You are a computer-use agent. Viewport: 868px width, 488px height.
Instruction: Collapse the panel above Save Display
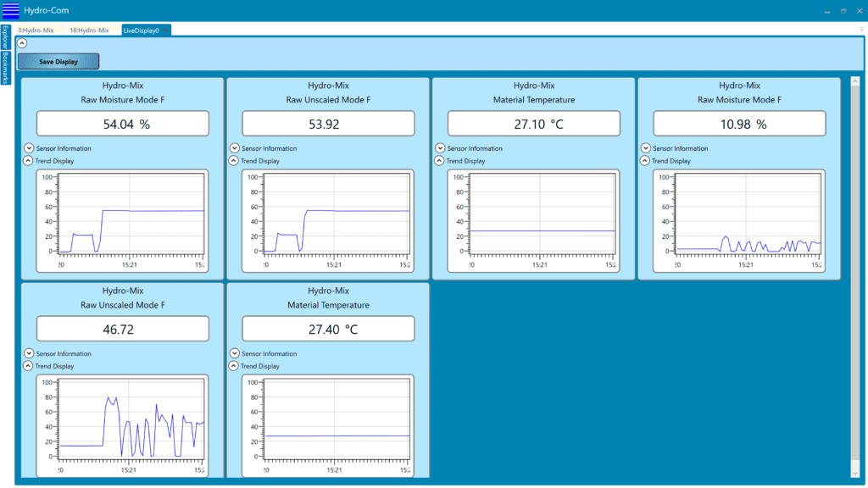tap(22, 43)
